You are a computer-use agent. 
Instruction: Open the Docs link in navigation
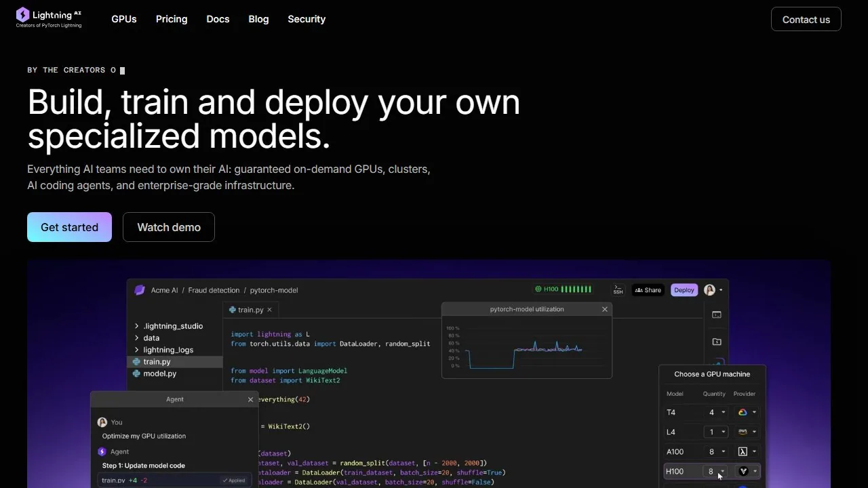pos(218,19)
